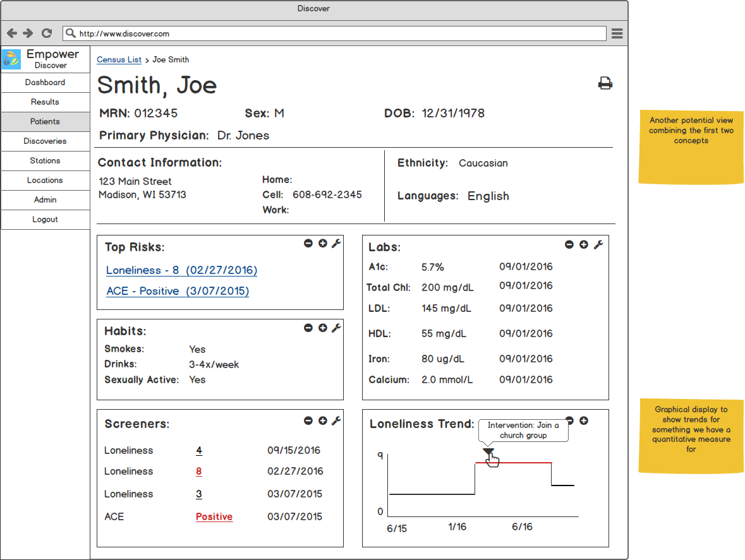The image size is (745, 560).
Task: Expand the Top Risks panel with plus icon
Action: click(323, 243)
